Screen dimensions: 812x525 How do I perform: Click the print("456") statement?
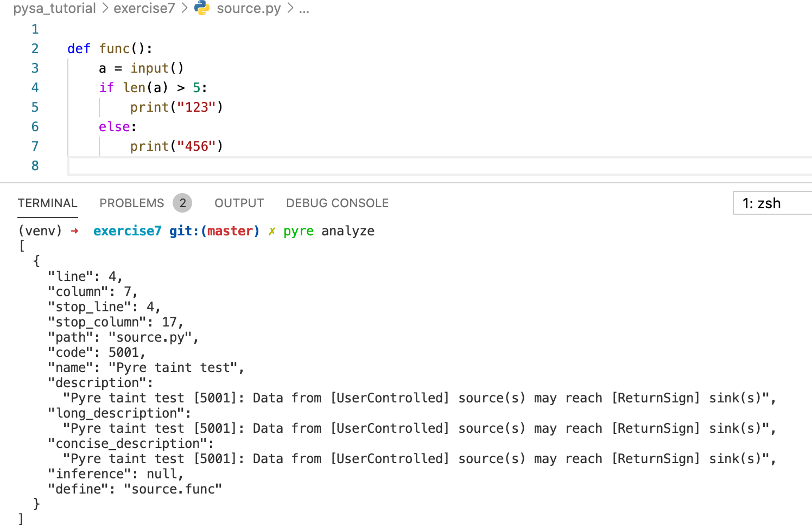click(x=177, y=146)
